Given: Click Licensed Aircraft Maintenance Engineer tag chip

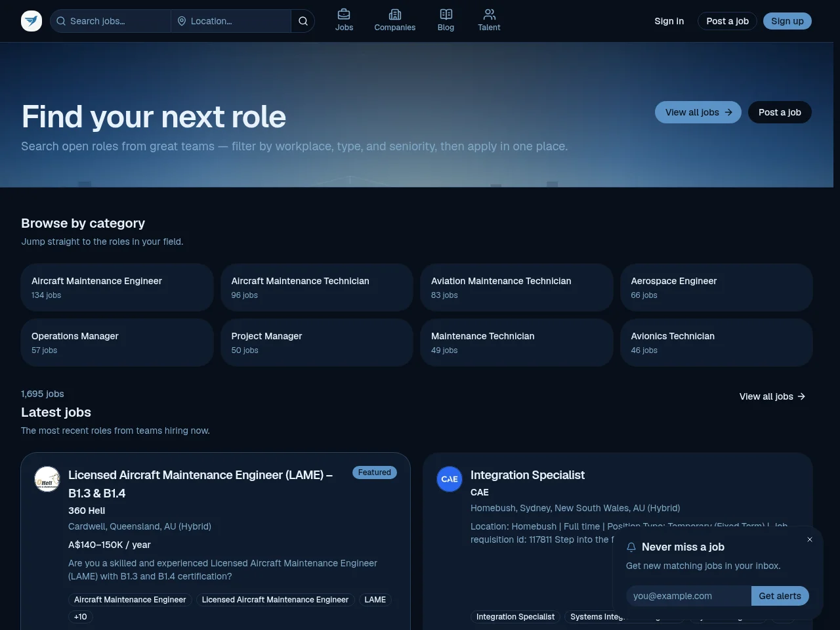Looking at the screenshot, I should point(275,600).
